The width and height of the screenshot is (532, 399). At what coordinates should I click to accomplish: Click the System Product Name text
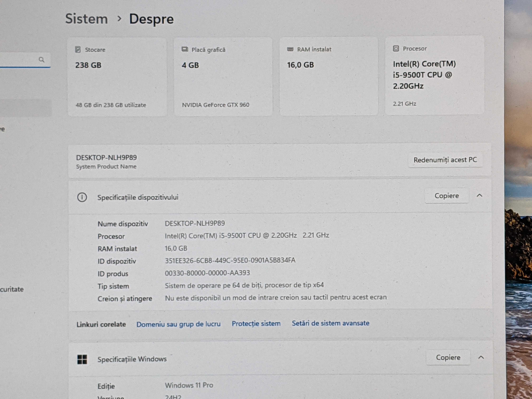click(x=106, y=166)
